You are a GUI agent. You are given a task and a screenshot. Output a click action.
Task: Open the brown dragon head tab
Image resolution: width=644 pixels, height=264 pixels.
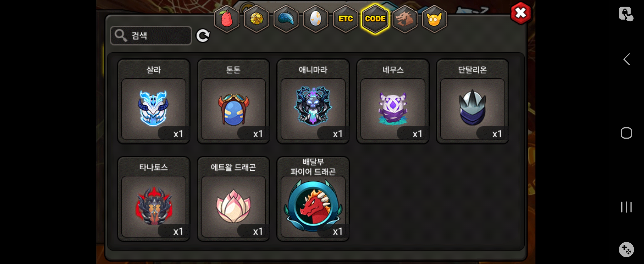[x=404, y=19]
